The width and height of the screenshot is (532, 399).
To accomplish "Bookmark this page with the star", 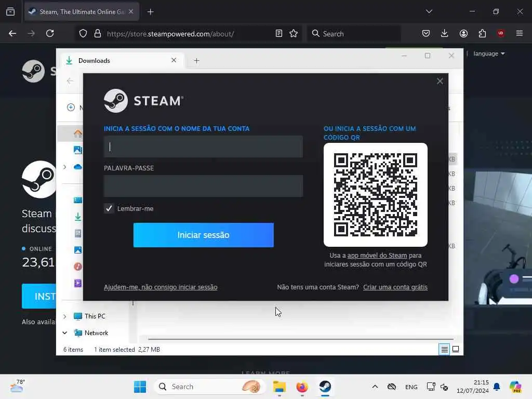I will (x=294, y=33).
